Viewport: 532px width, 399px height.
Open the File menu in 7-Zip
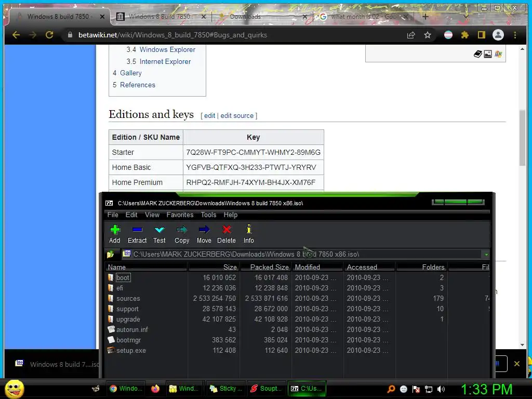[113, 215]
